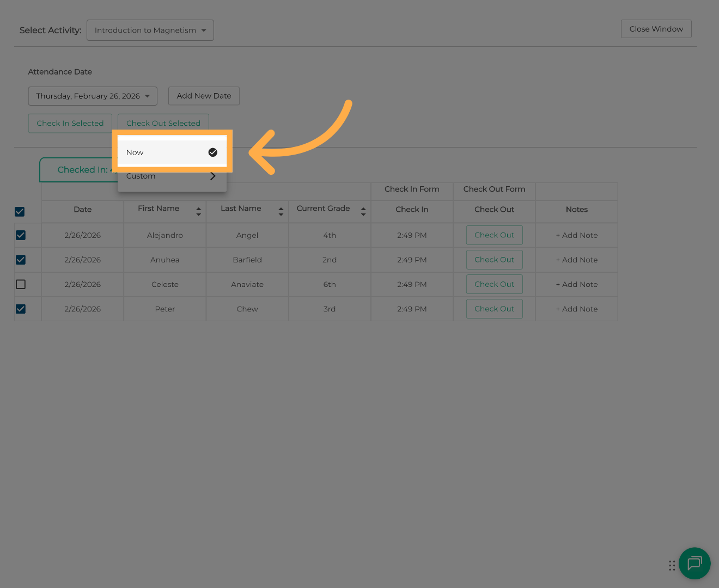
Task: Uncheck Peter Chew's row checkbox
Action: point(21,309)
